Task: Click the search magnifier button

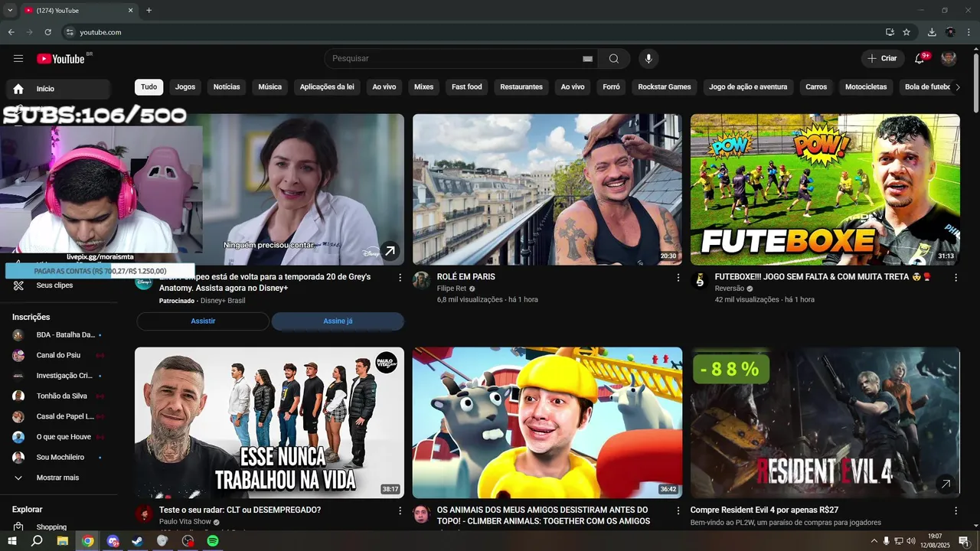Action: tap(614, 58)
